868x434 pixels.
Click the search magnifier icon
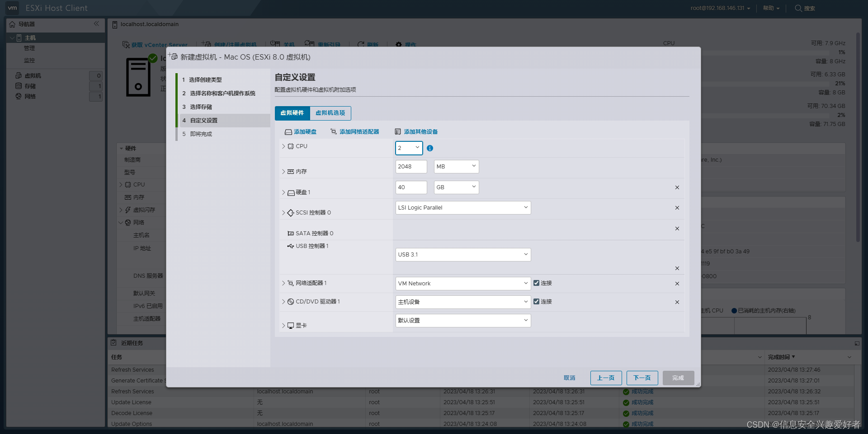click(798, 8)
